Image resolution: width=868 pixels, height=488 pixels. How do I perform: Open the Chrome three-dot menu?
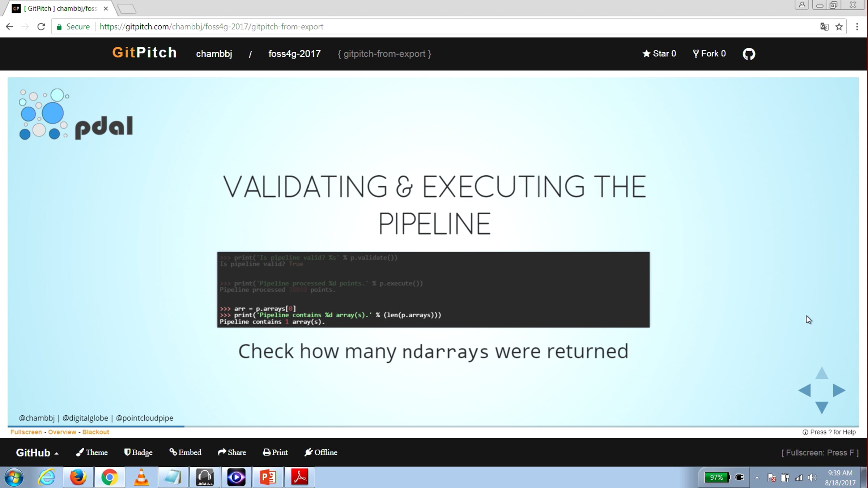[857, 27]
